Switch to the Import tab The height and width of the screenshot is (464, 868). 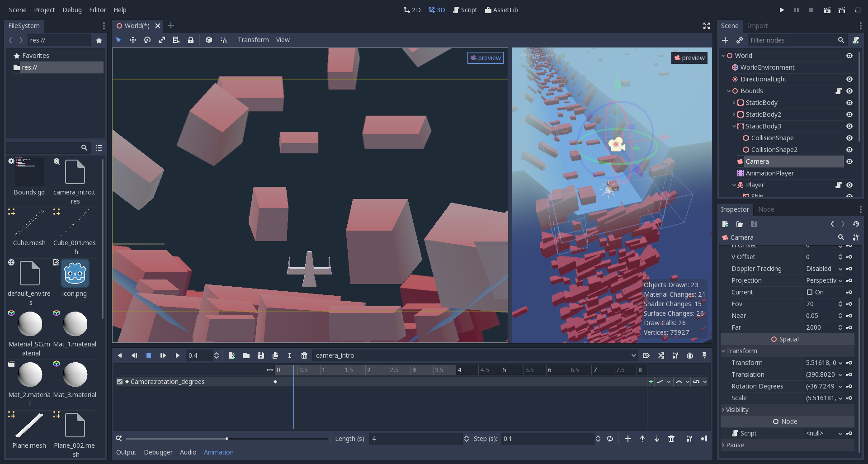(x=758, y=26)
